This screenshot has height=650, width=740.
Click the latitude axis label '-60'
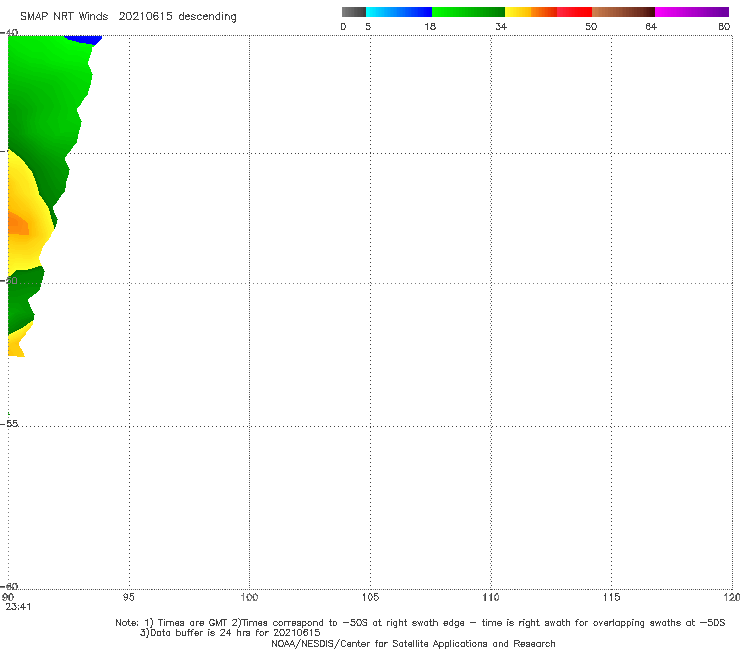pyautogui.click(x=9, y=586)
